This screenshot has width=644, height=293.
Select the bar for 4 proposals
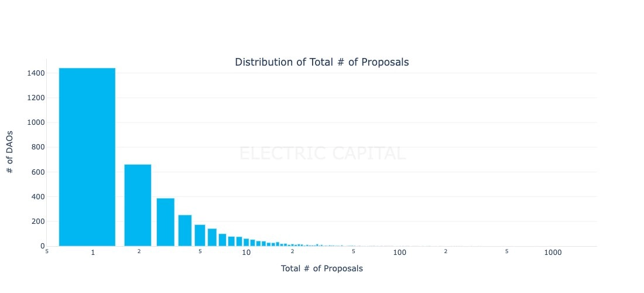pos(185,230)
